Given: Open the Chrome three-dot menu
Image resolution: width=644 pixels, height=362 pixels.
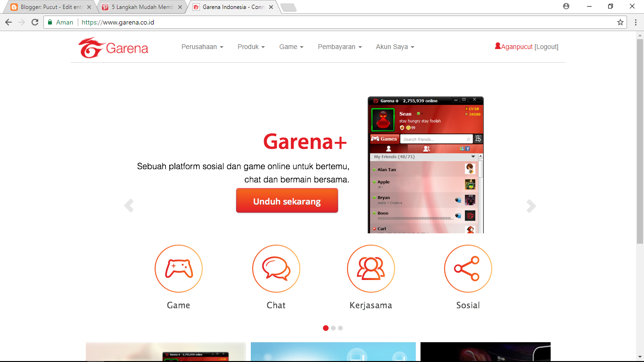Looking at the screenshot, I should 635,22.
